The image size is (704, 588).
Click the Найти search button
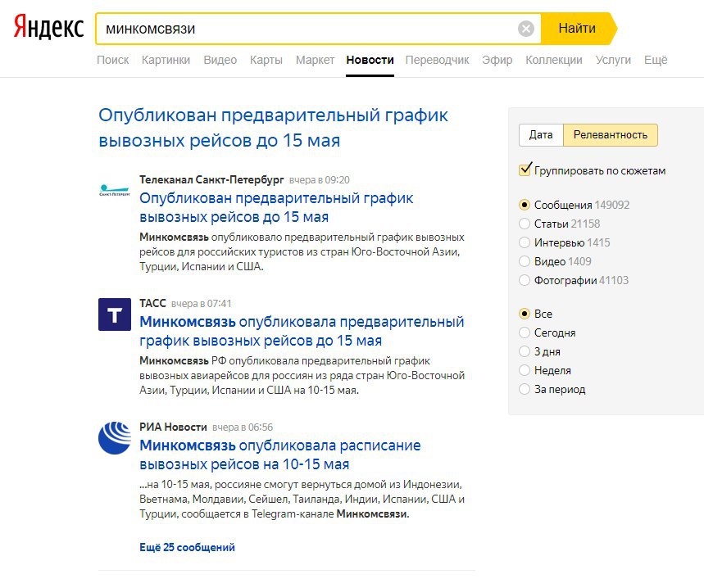tap(578, 29)
